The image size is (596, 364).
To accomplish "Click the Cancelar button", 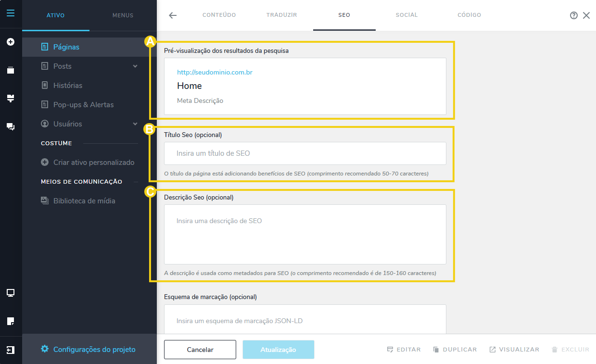I will pos(200,350).
